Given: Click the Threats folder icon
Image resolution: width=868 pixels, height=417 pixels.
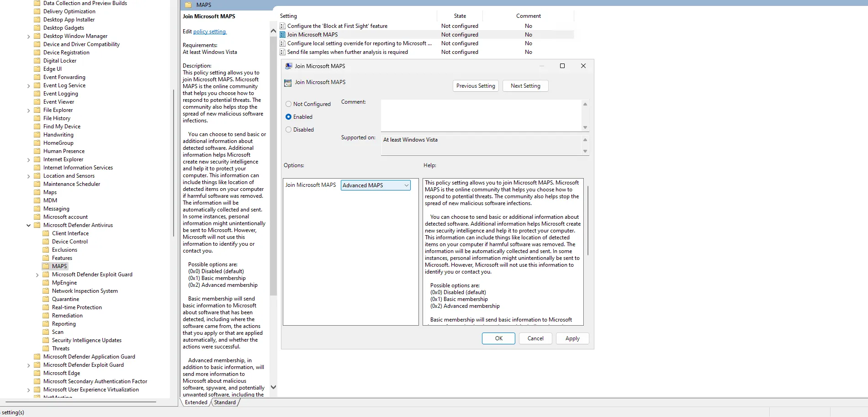Looking at the screenshot, I should 47,348.
